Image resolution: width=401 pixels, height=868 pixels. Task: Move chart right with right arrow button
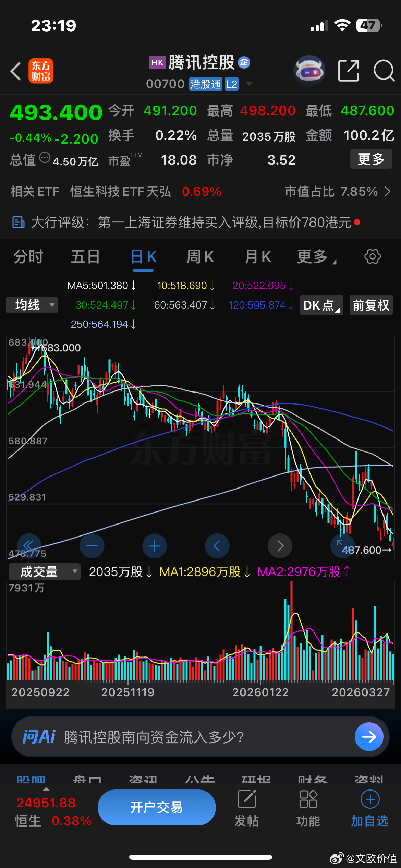280,546
